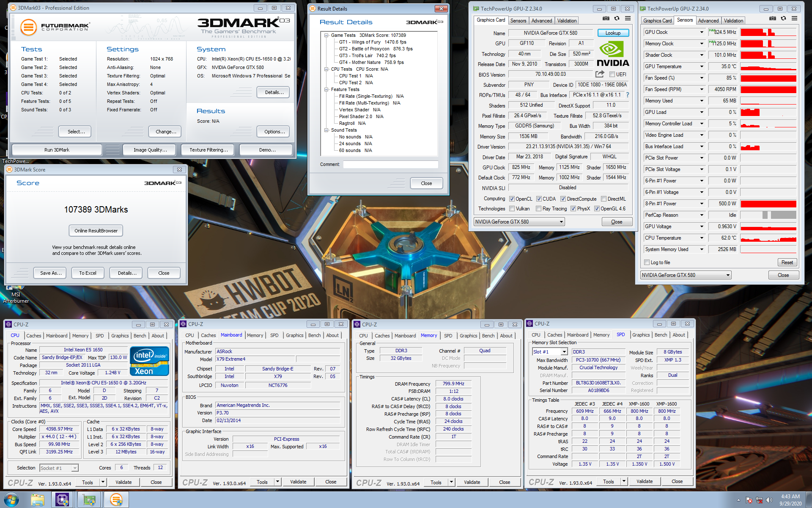The height and width of the screenshot is (508, 812).
Task: Click To Excel button in 3DMark Score
Action: point(88,273)
